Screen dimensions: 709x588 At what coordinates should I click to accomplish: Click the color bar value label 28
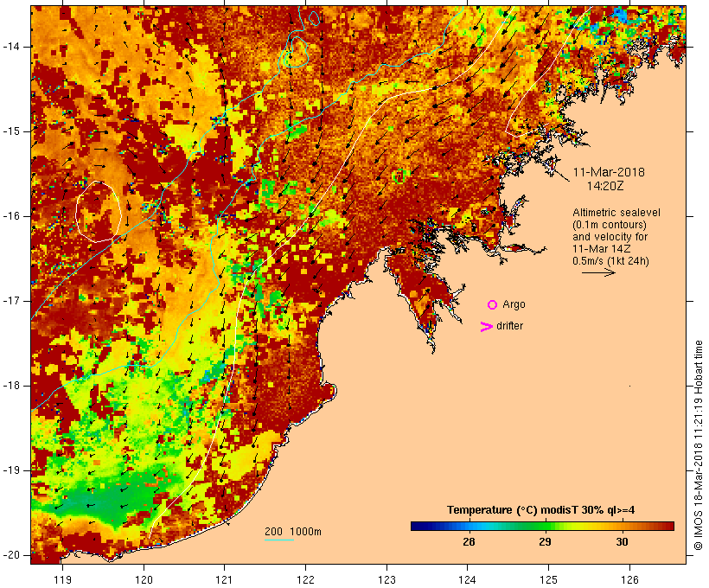(x=469, y=541)
